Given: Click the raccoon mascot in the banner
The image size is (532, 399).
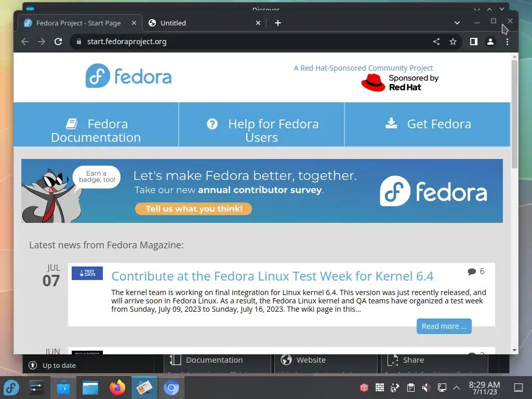Looking at the screenshot, I should coord(50,196).
